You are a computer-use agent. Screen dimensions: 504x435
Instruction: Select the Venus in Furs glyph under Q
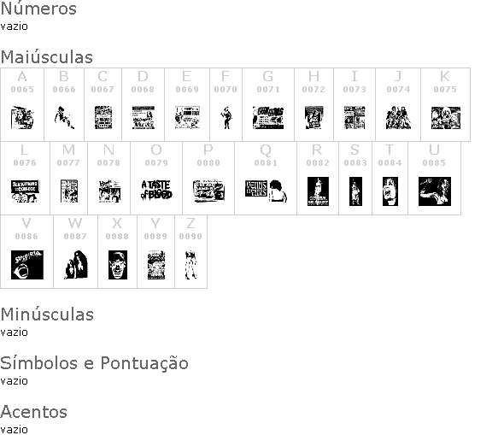pos(266,191)
